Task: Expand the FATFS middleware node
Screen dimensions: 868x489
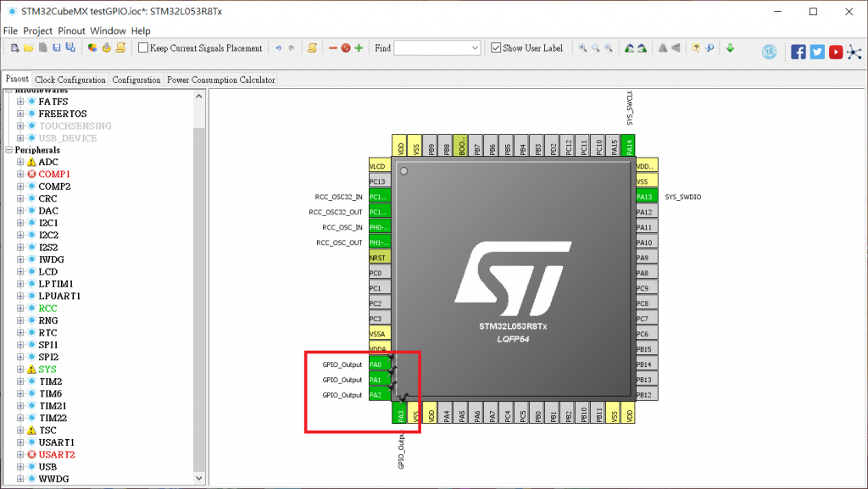Action: pyautogui.click(x=20, y=101)
